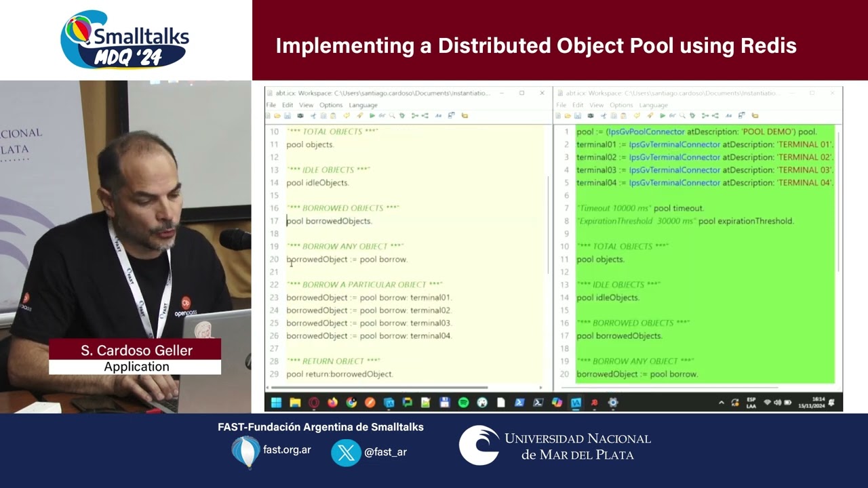Open View menu in left workspace
Screen dimensions: 868x488
point(307,105)
